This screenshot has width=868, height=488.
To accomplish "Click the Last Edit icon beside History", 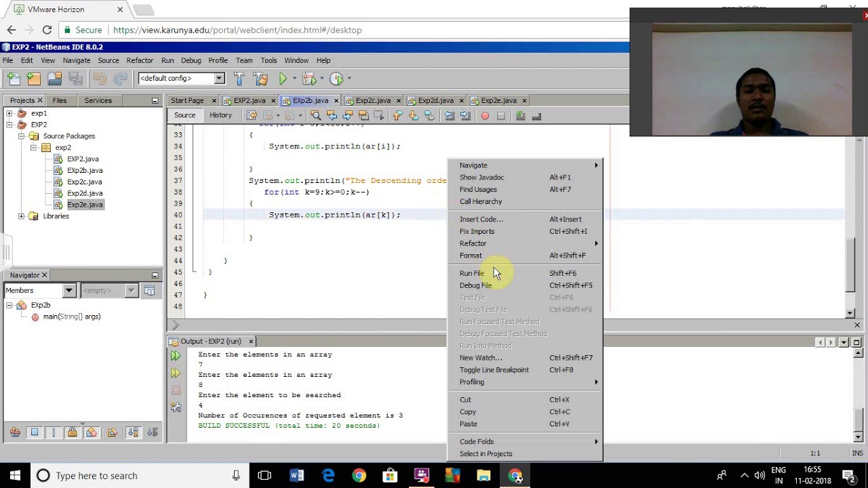I will point(252,116).
